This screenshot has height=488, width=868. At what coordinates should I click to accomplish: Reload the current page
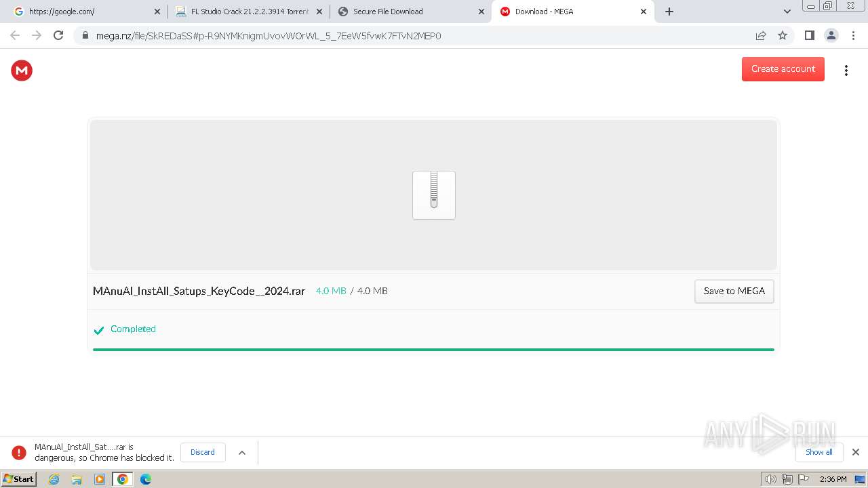tap(58, 35)
